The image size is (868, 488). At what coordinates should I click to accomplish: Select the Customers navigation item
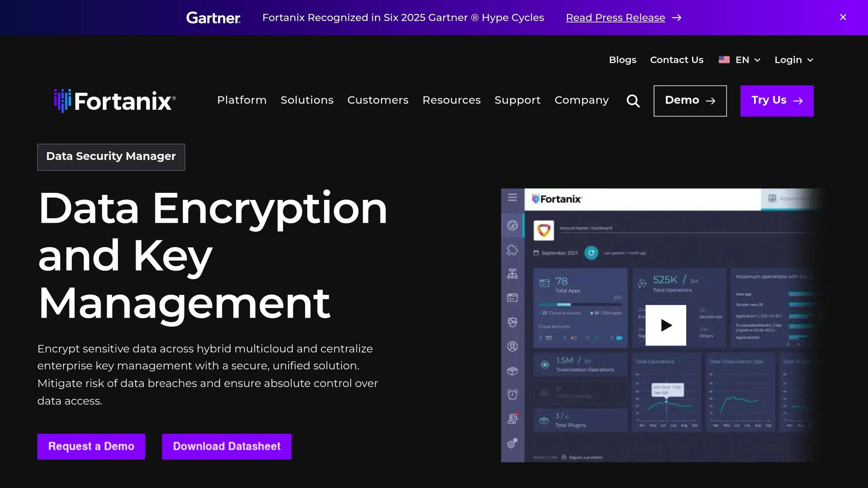[x=378, y=100]
